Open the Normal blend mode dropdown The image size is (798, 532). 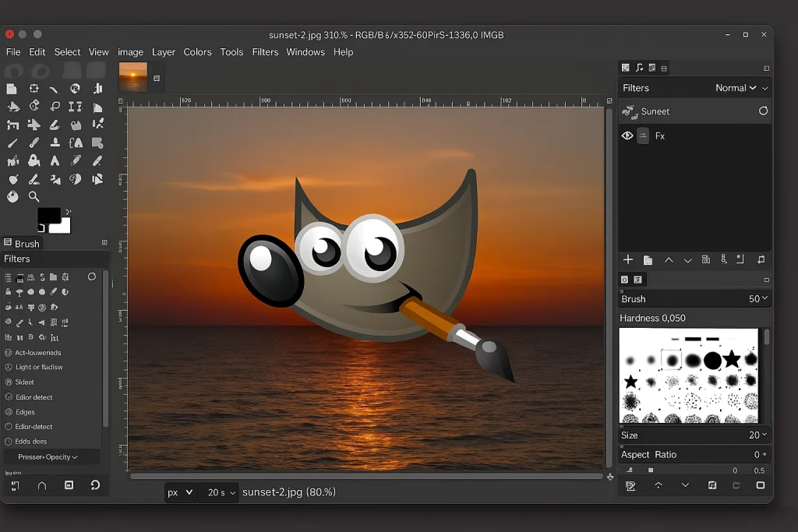[x=736, y=88]
